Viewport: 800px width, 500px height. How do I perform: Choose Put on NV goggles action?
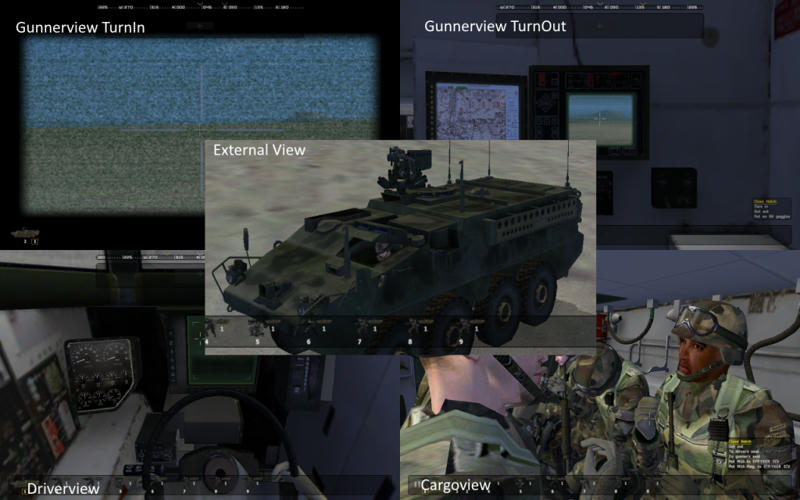click(772, 216)
